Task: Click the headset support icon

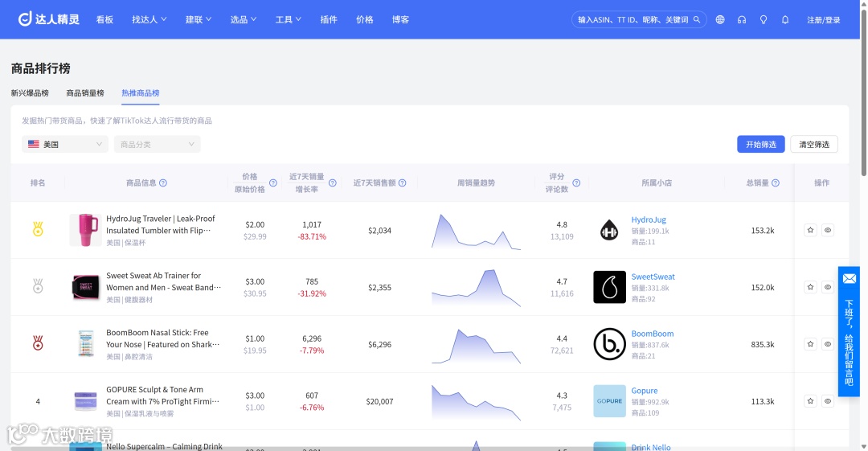Action: [x=742, y=19]
